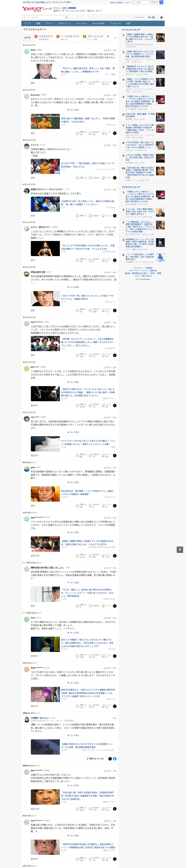Image resolution: width=186 pixels, height=868 pixels.
Task: Click the keyword search magnifier icon
Action: (x=66, y=18)
